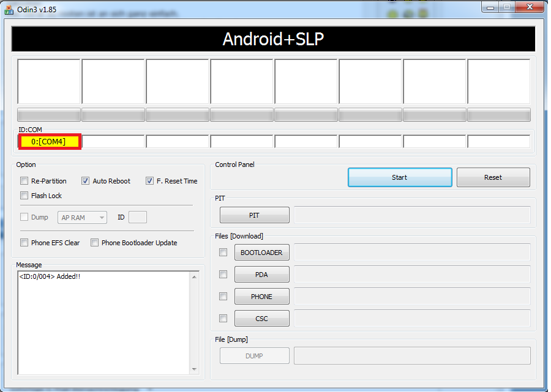
Task: Click the first progress bar under status boxes
Action: pyautogui.click(x=49, y=115)
